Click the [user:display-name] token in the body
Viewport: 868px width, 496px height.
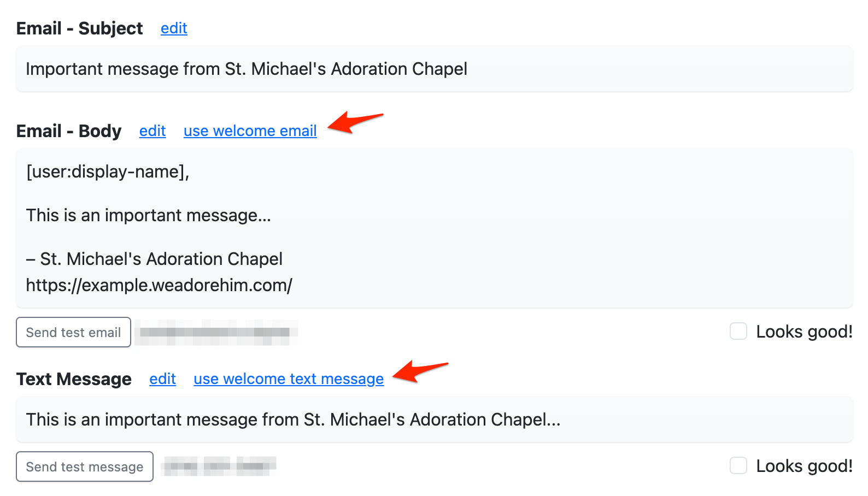[x=107, y=172]
